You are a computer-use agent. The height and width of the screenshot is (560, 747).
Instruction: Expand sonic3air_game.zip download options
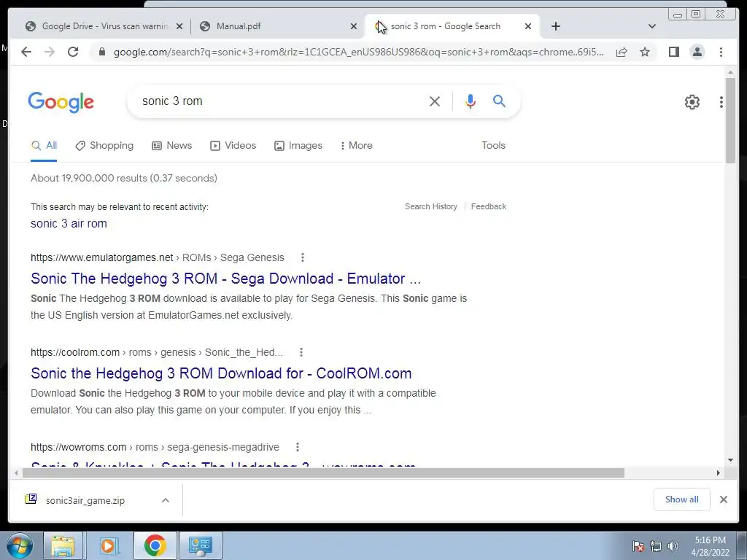click(166, 500)
